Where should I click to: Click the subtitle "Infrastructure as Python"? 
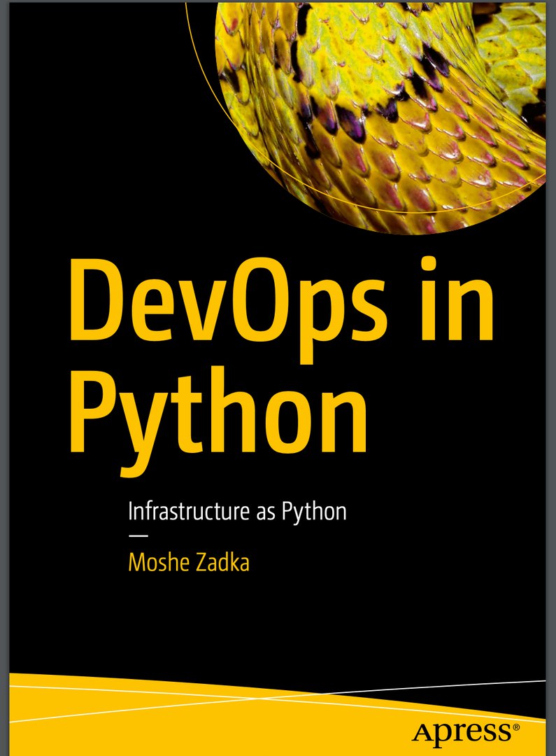click(x=237, y=512)
